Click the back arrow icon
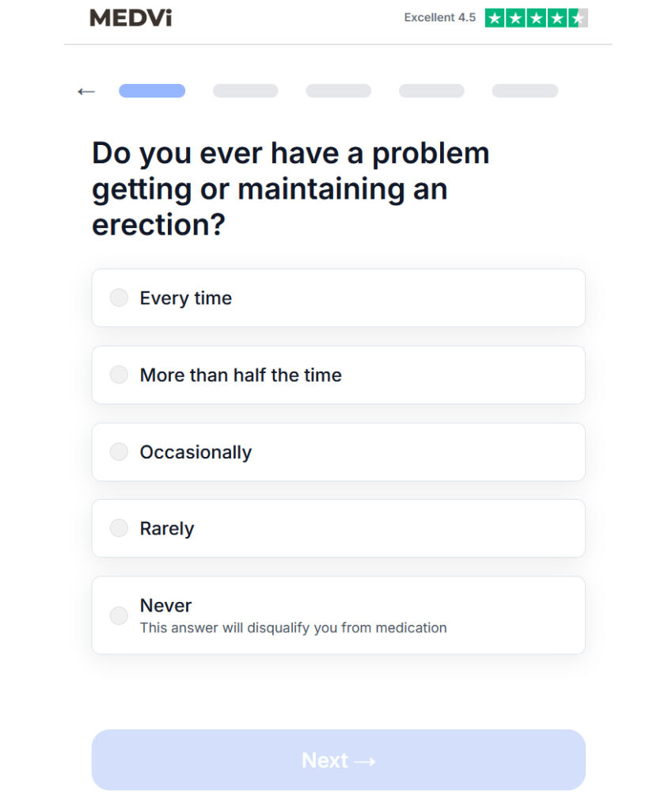This screenshot has width=672, height=811. point(86,92)
